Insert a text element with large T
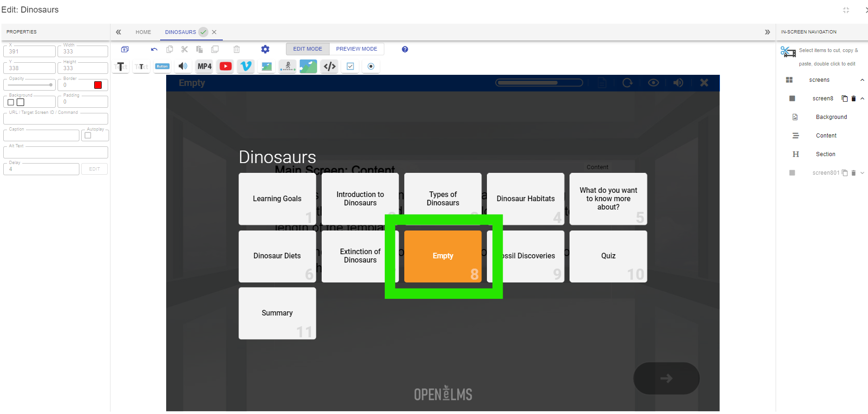868x414 pixels. (x=121, y=66)
